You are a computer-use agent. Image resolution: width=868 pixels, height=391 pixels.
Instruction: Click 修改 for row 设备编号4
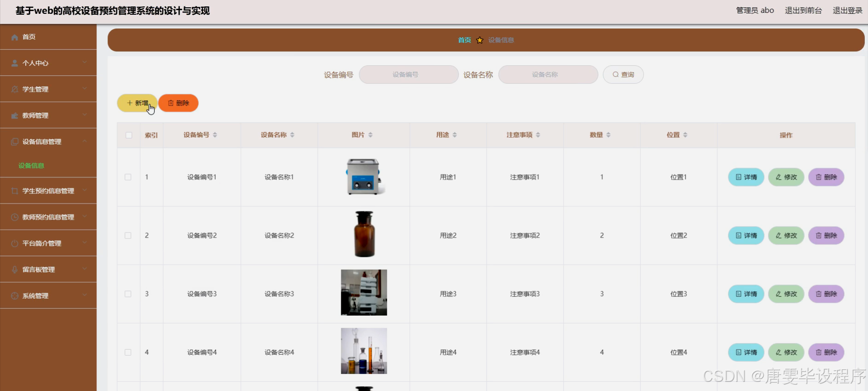point(786,352)
